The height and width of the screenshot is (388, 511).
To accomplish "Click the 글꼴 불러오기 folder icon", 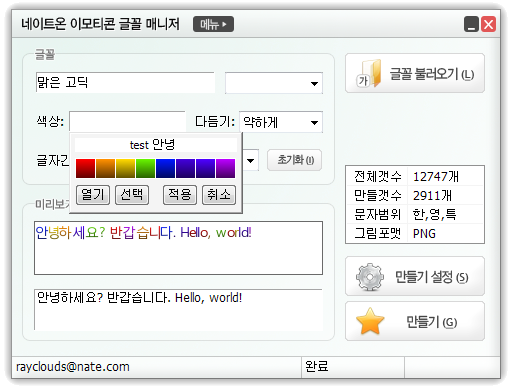I will pyautogui.click(x=369, y=73).
